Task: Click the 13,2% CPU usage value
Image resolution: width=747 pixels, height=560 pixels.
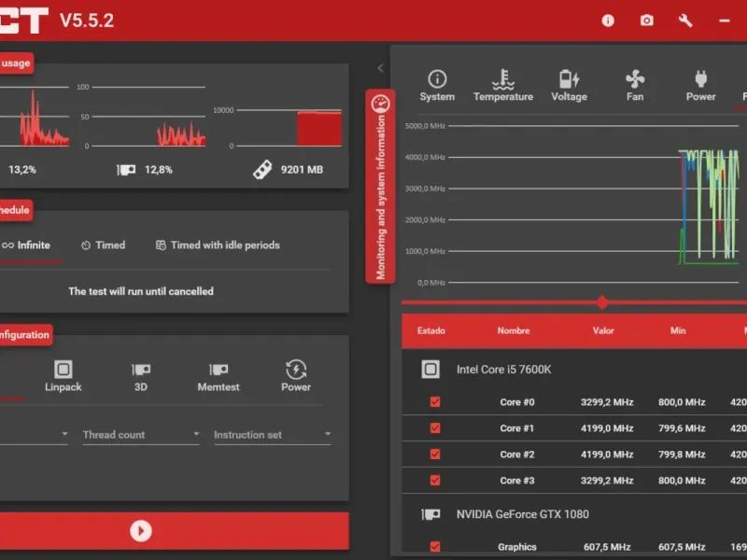Action: 22,170
